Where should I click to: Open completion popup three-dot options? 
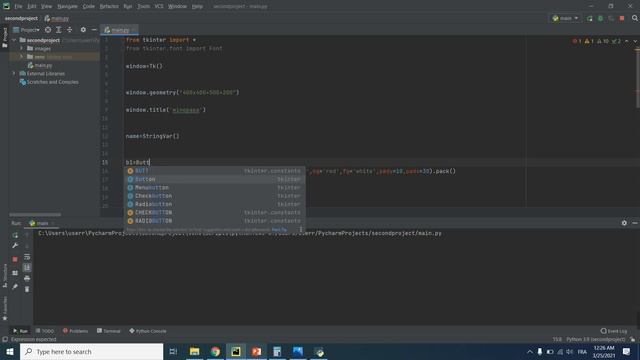pos(300,229)
